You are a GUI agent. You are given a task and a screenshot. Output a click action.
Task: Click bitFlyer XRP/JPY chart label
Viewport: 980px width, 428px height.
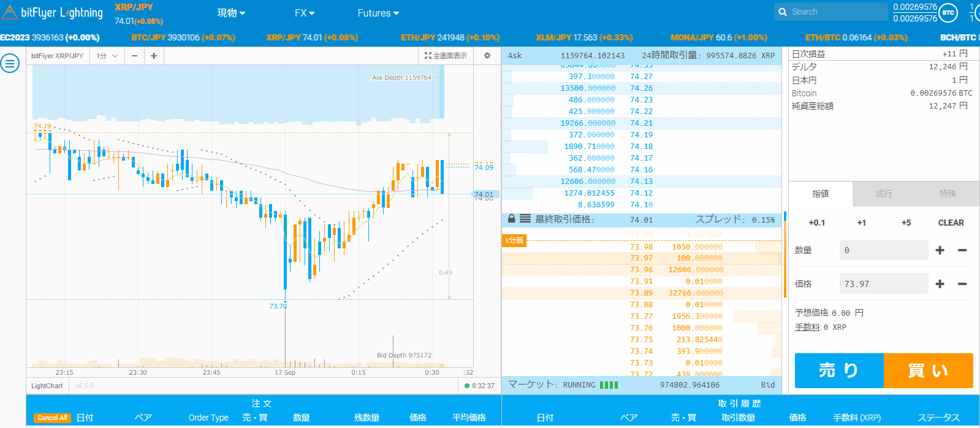pos(57,56)
